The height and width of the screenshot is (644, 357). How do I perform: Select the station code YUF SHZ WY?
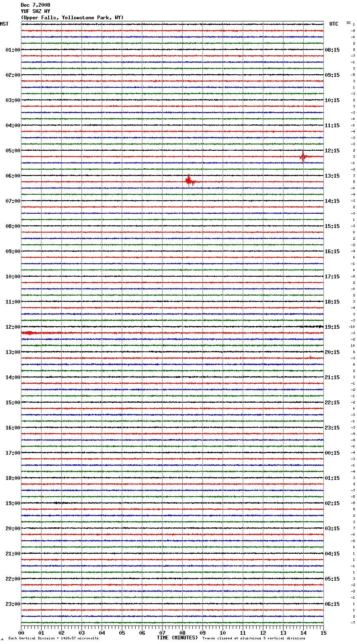[35, 11]
